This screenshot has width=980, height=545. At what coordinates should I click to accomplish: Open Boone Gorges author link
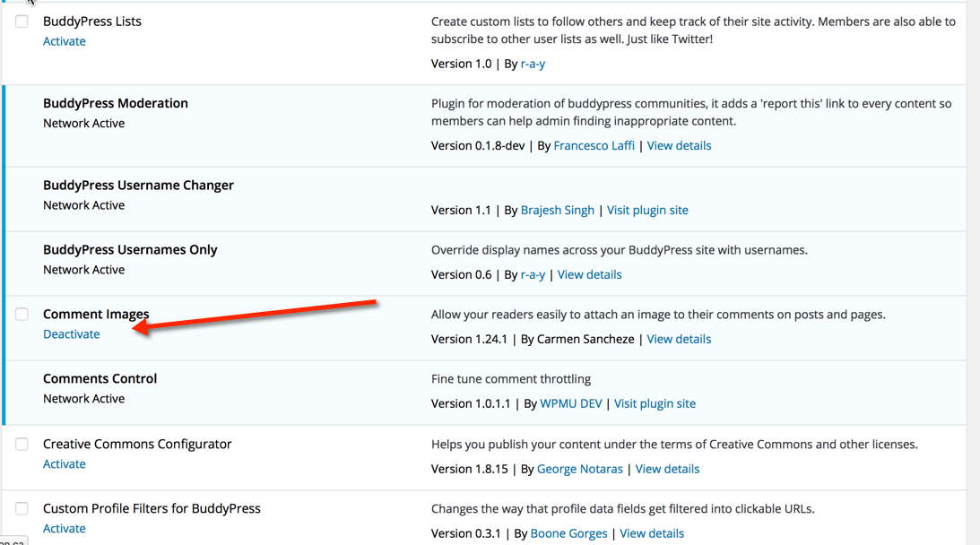pos(568,533)
